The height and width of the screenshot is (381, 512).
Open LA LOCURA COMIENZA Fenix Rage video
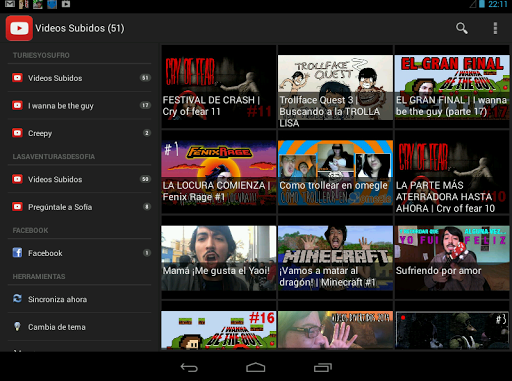pyautogui.click(x=219, y=172)
